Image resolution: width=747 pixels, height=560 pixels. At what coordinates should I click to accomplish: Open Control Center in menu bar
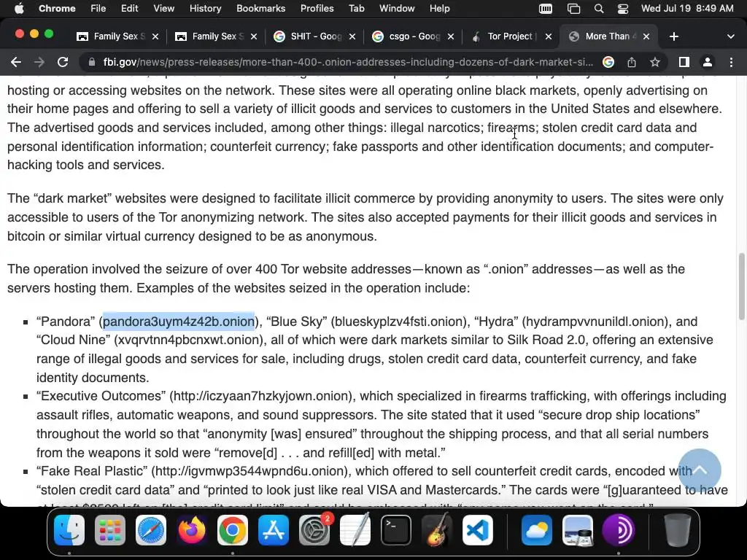click(623, 8)
